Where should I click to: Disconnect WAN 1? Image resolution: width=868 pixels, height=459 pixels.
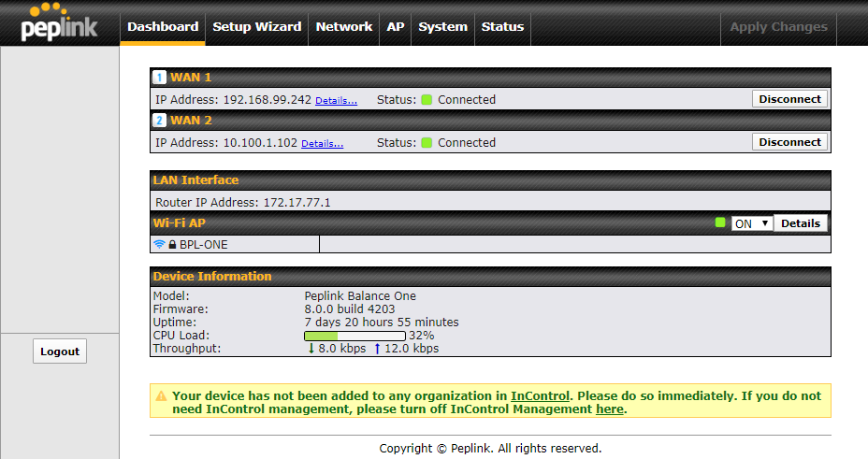[x=790, y=99]
